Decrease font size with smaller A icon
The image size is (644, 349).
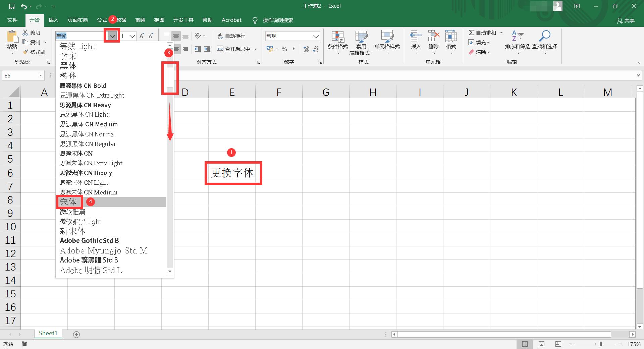tap(151, 36)
